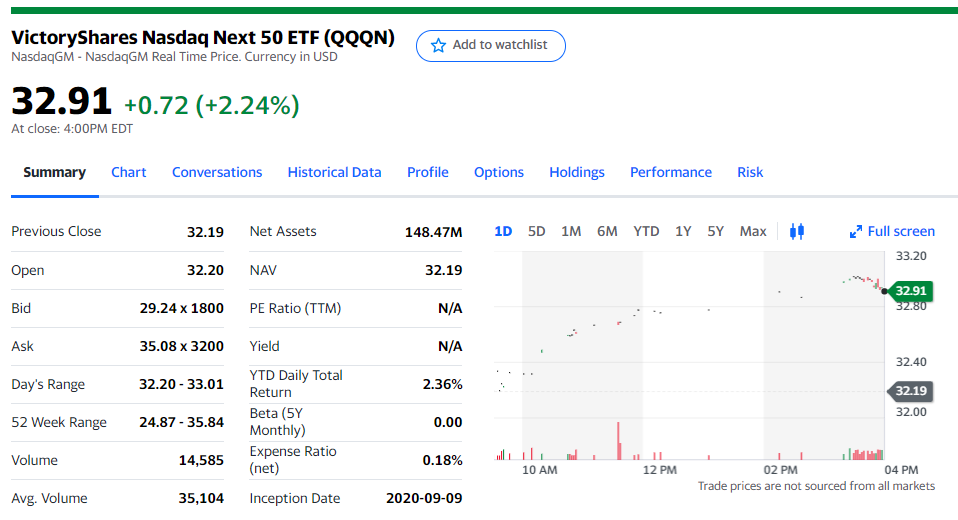The height and width of the screenshot is (520, 958).
Task: Click the Expense Ratio value 0.18%
Action: (x=442, y=461)
